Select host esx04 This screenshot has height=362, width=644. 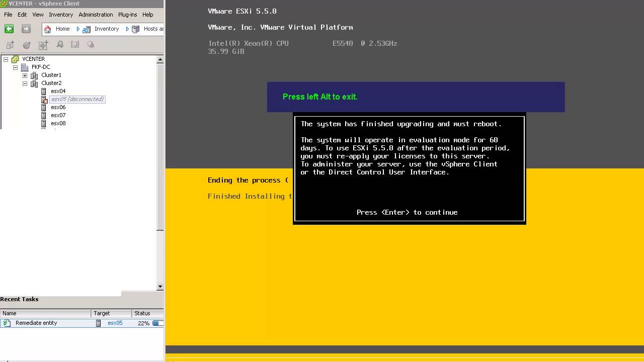[58, 91]
